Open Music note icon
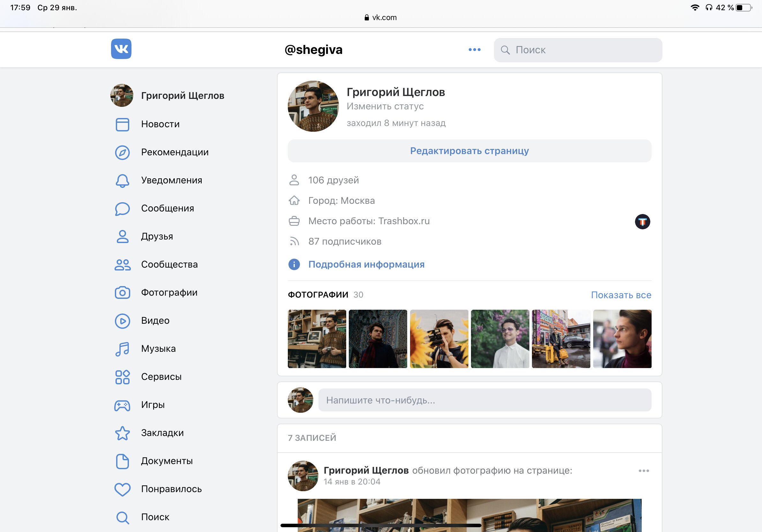 pos(122,349)
